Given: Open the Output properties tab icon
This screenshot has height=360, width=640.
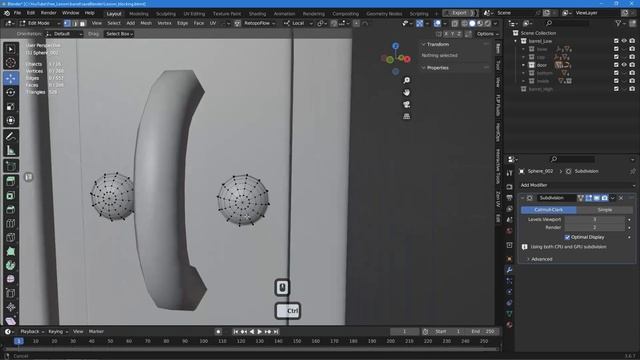Looking at the screenshot, I should point(509,198).
